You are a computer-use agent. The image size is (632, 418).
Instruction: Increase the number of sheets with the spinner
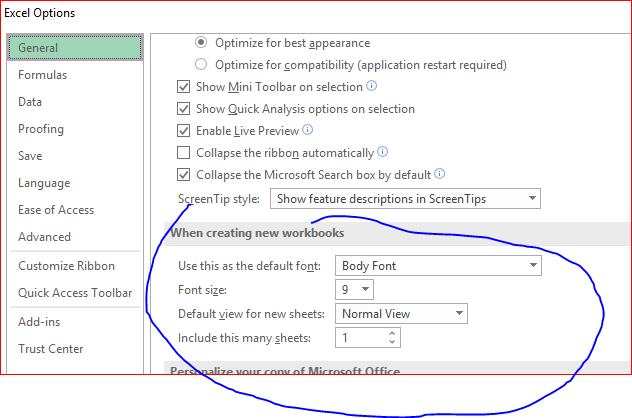[393, 334]
